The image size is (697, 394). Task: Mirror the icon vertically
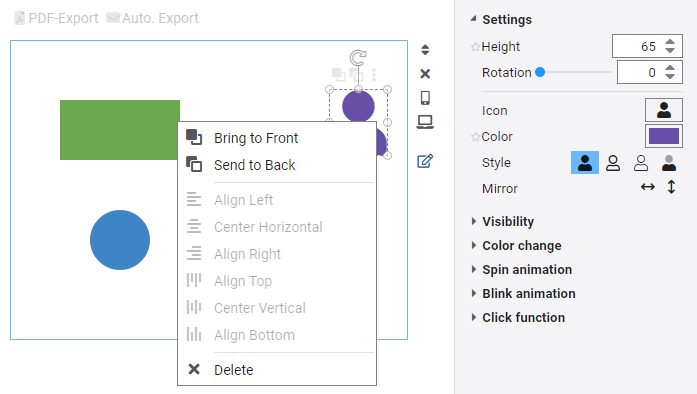(x=671, y=187)
